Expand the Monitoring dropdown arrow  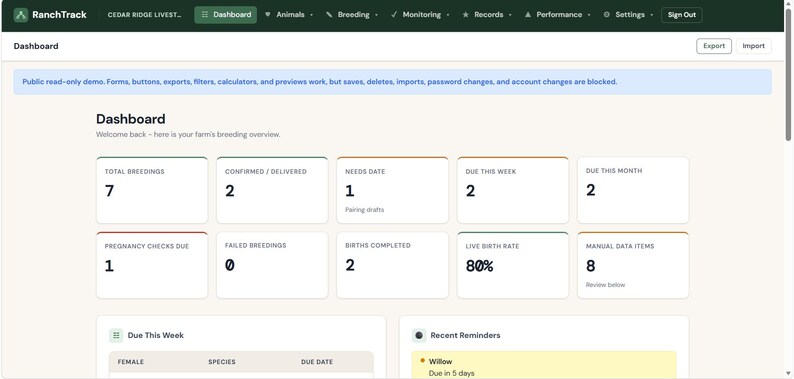tap(448, 15)
